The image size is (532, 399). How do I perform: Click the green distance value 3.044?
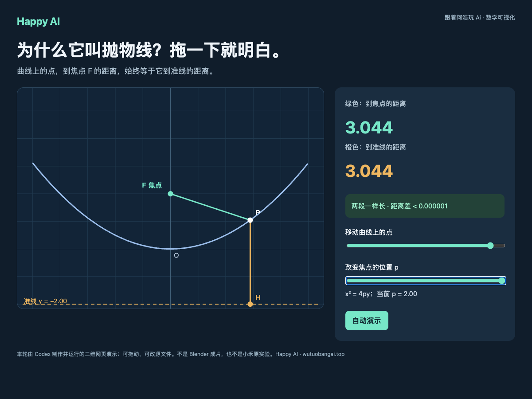369,128
